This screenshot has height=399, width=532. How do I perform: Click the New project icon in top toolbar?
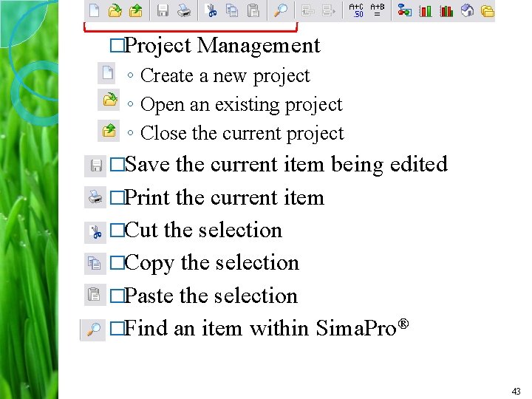95,10
